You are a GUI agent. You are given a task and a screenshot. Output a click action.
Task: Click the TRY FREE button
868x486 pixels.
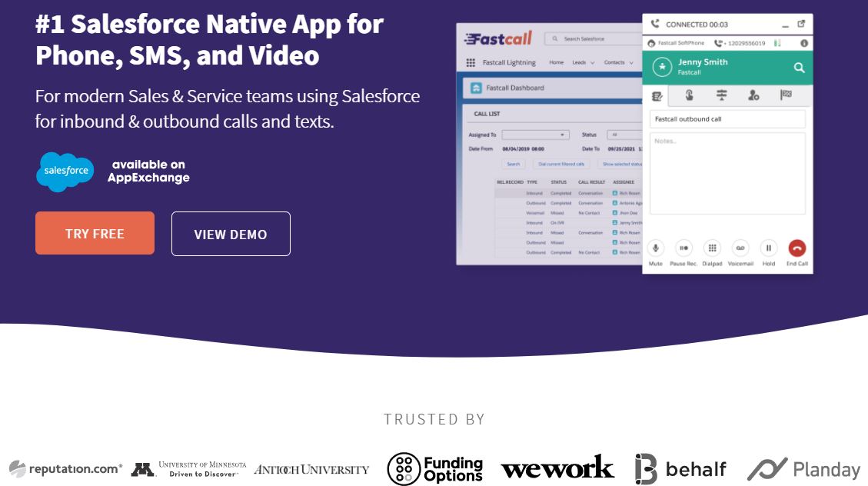coord(95,233)
